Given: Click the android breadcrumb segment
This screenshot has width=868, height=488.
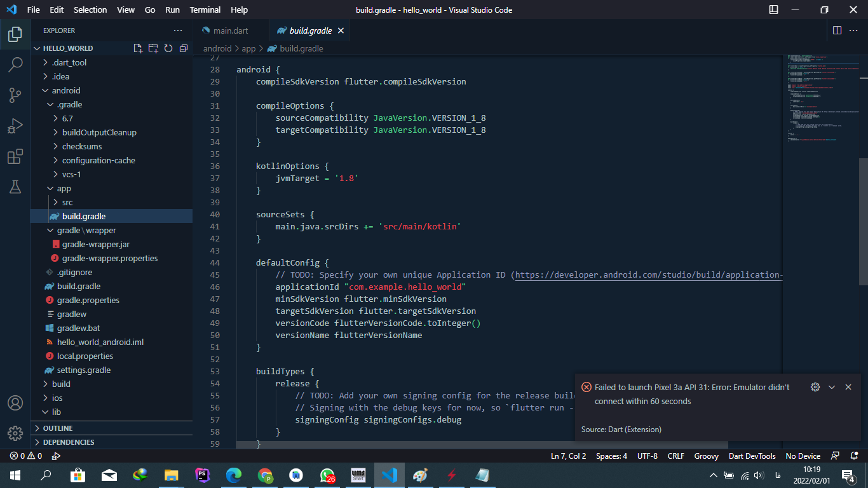Looking at the screenshot, I should 217,48.
